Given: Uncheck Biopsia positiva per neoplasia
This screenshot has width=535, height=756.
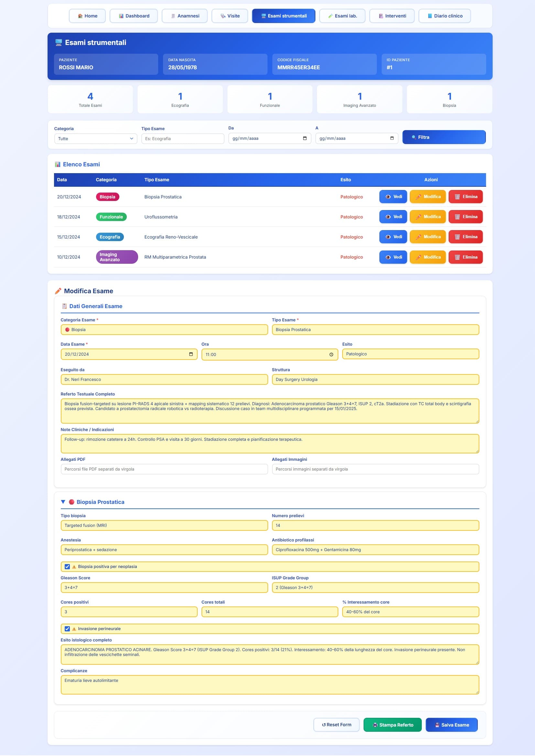Looking at the screenshot, I should pyautogui.click(x=67, y=567).
